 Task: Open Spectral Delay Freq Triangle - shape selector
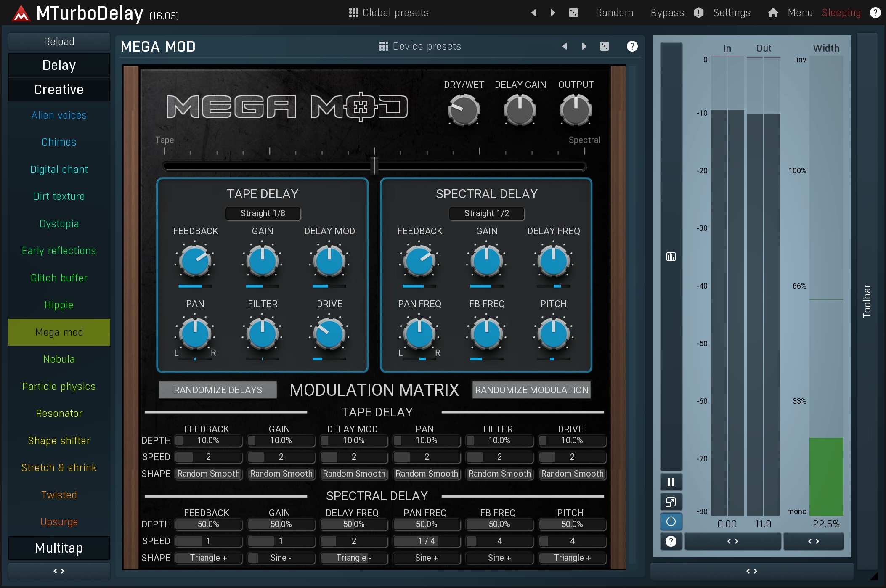(x=354, y=558)
